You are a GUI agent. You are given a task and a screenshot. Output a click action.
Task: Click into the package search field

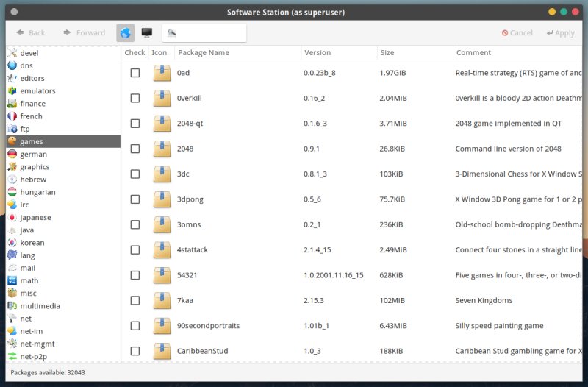209,33
